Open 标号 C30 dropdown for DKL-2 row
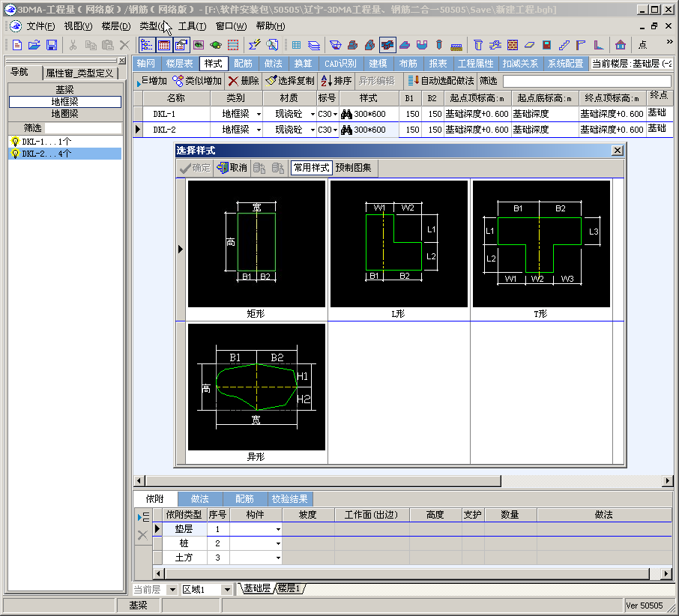 coord(335,130)
